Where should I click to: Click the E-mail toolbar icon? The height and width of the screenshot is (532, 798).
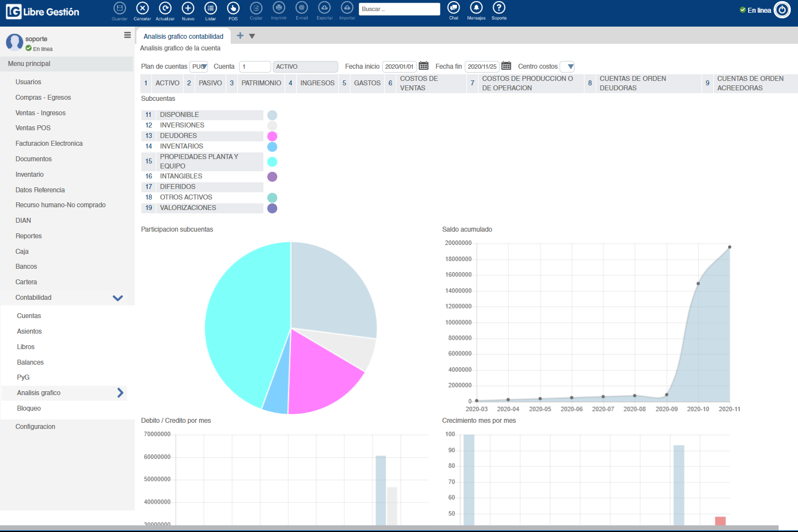[x=302, y=8]
